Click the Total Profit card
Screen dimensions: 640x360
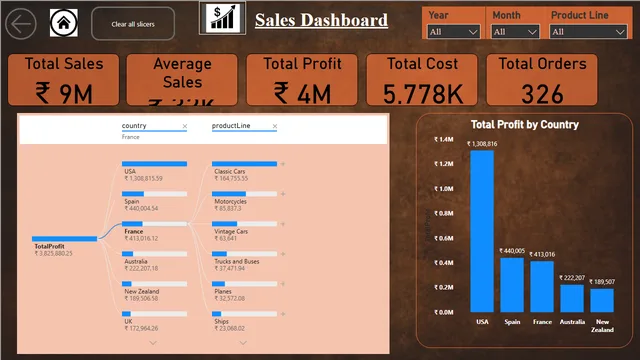pyautogui.click(x=302, y=80)
